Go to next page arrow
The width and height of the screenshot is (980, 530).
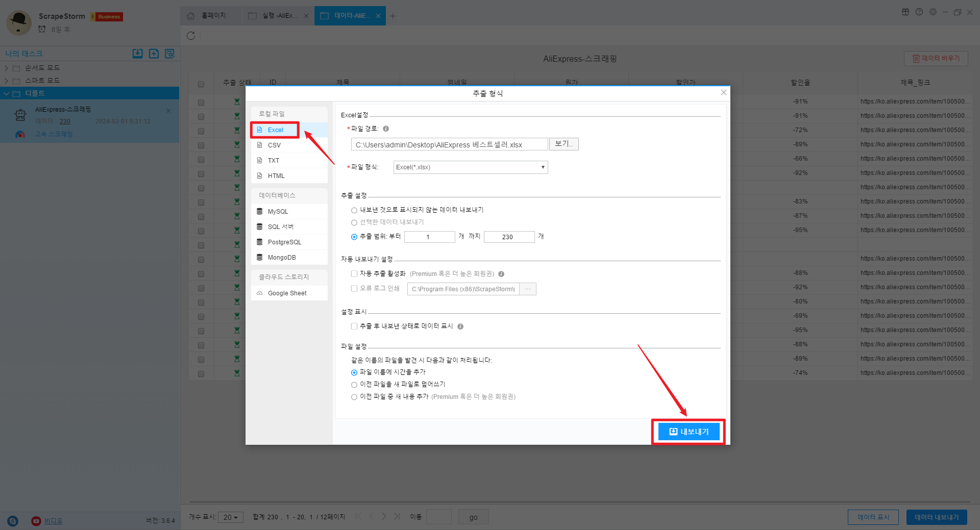click(384, 517)
